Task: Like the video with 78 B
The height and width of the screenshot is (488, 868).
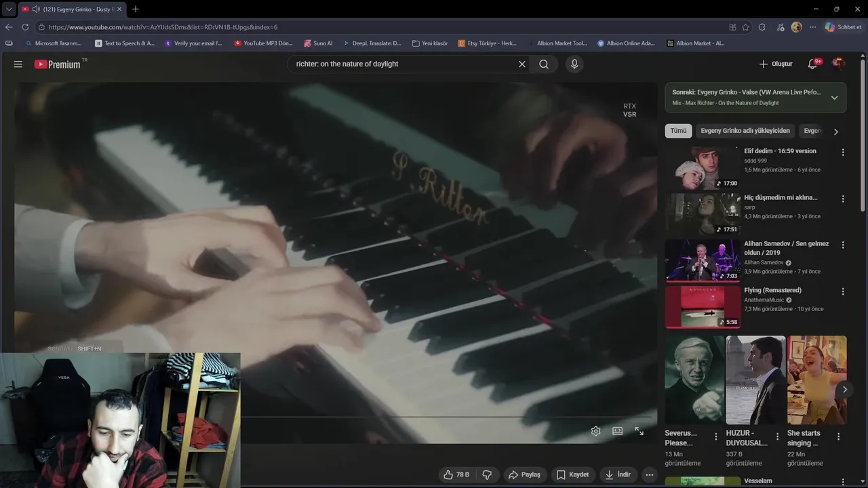Action: (456, 474)
